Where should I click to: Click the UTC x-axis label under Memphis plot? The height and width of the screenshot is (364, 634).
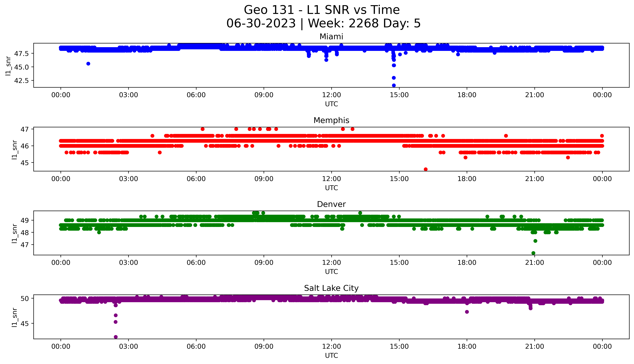[331, 188]
